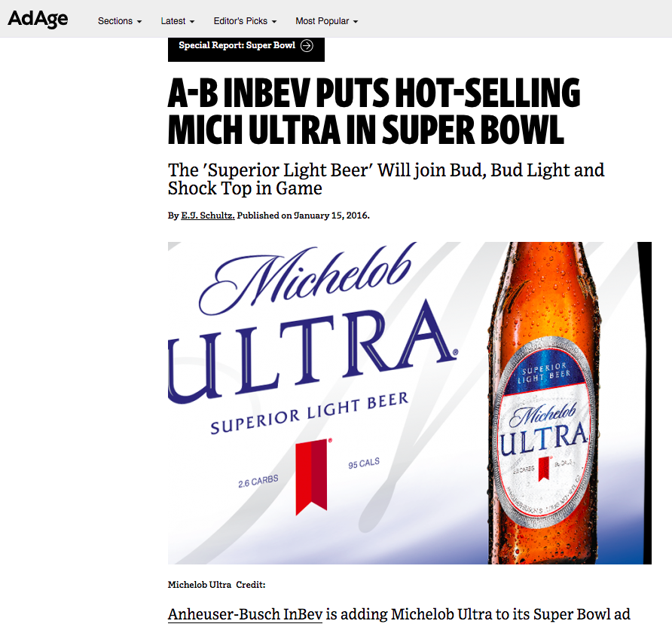Click the Michelob Ultra hero image
This screenshot has height=627, width=672.
410,403
